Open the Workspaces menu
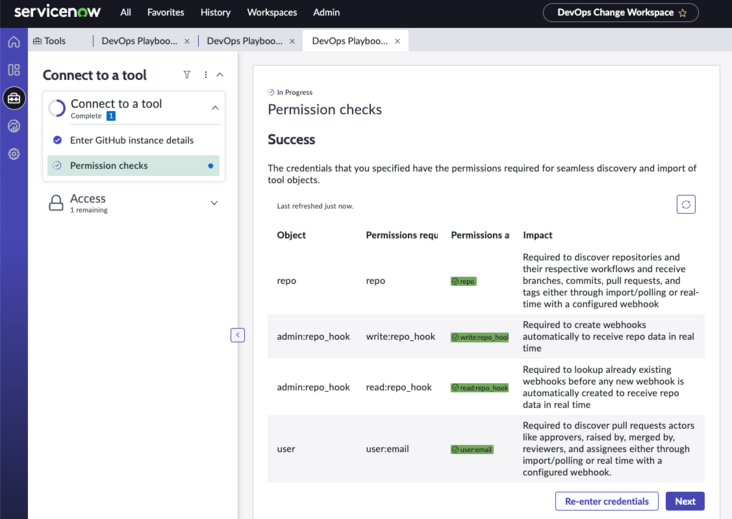Screen dimensions: 732x519 pyautogui.click(x=272, y=13)
